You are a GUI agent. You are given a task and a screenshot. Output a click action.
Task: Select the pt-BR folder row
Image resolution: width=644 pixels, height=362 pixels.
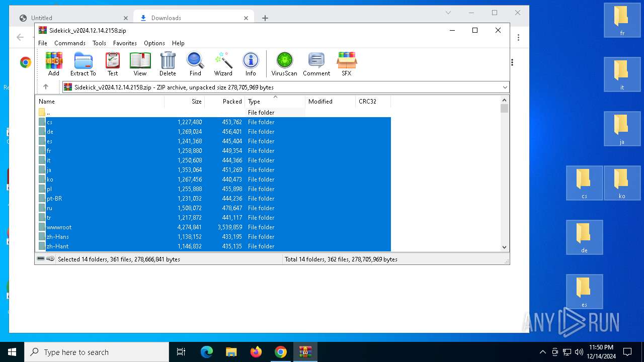click(214, 199)
